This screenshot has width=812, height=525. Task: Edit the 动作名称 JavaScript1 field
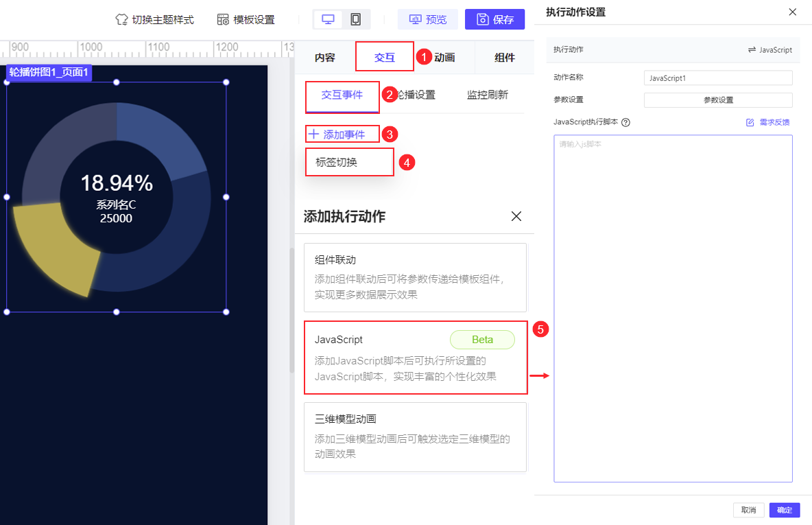pos(718,78)
